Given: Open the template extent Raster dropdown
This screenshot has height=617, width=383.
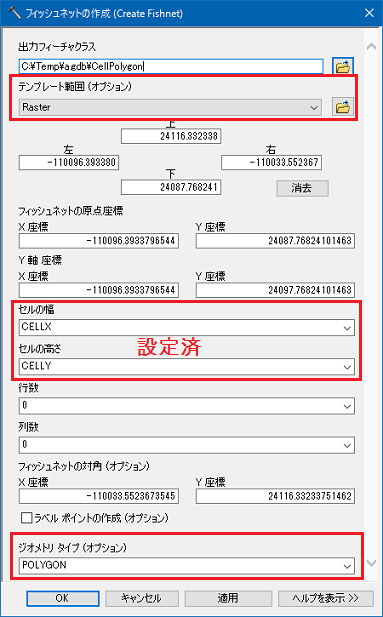Looking at the screenshot, I should [170, 107].
